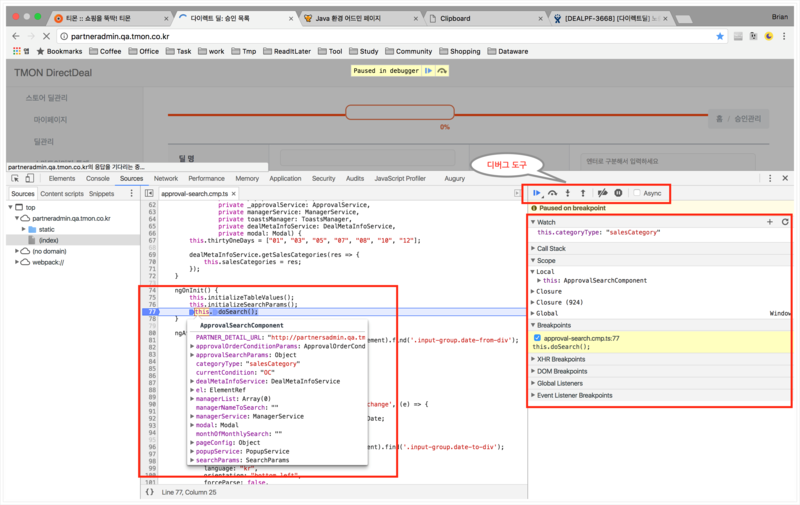Screen dimensions: 800x505
Task: Resume script execution in debugger toolbar
Action: pos(537,193)
